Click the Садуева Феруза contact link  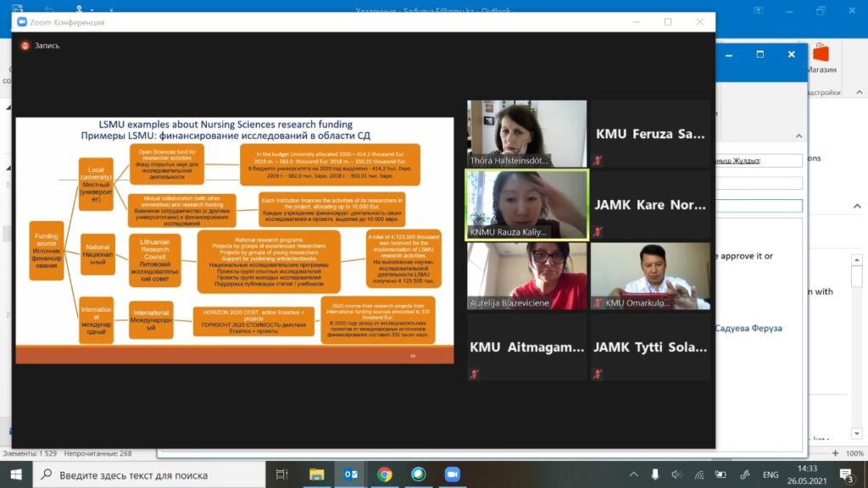point(748,328)
